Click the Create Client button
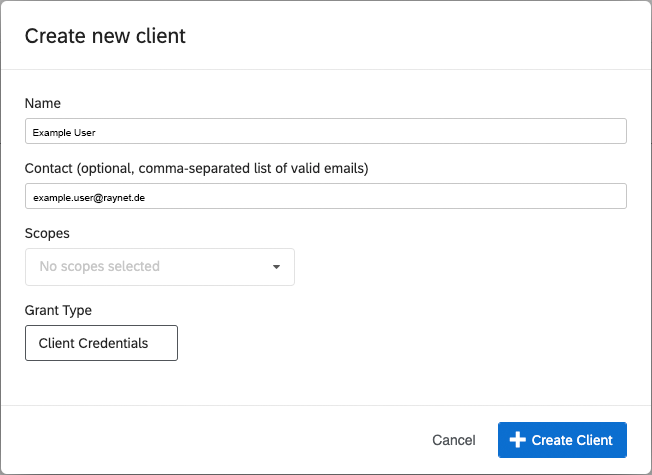 pos(562,440)
